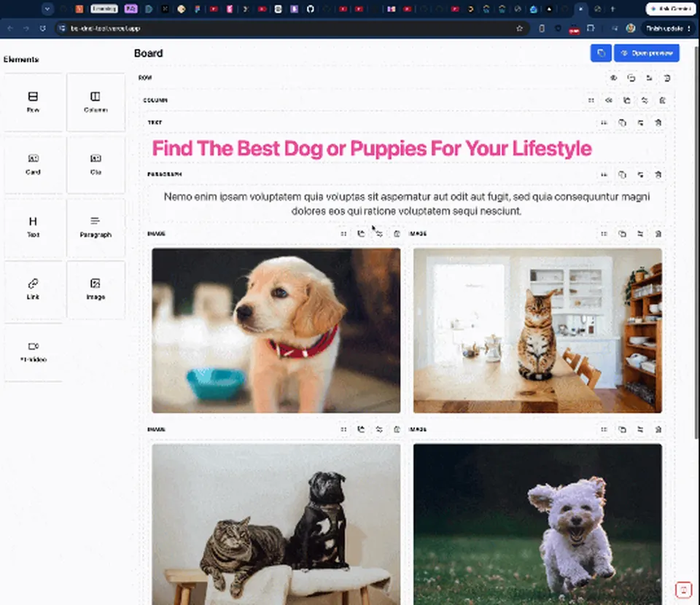Screen dimensions: 700x605
Task: Grab the Paragraph block drag handle
Action: coord(604,174)
